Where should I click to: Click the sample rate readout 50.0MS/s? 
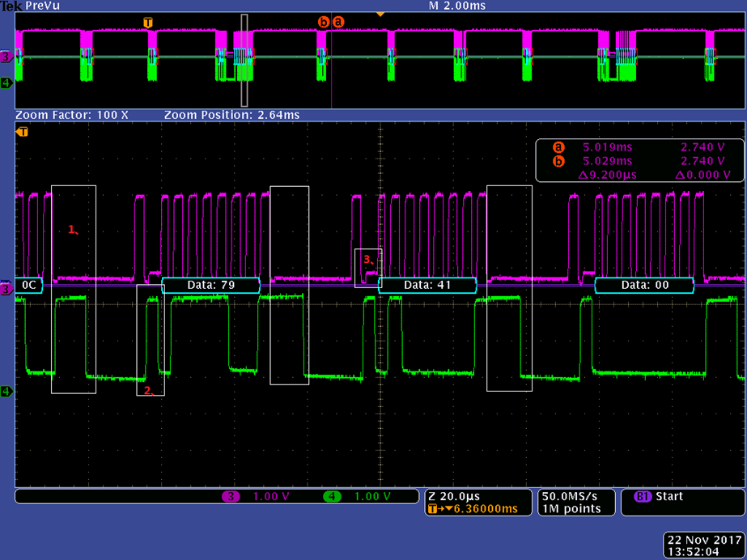click(x=569, y=496)
